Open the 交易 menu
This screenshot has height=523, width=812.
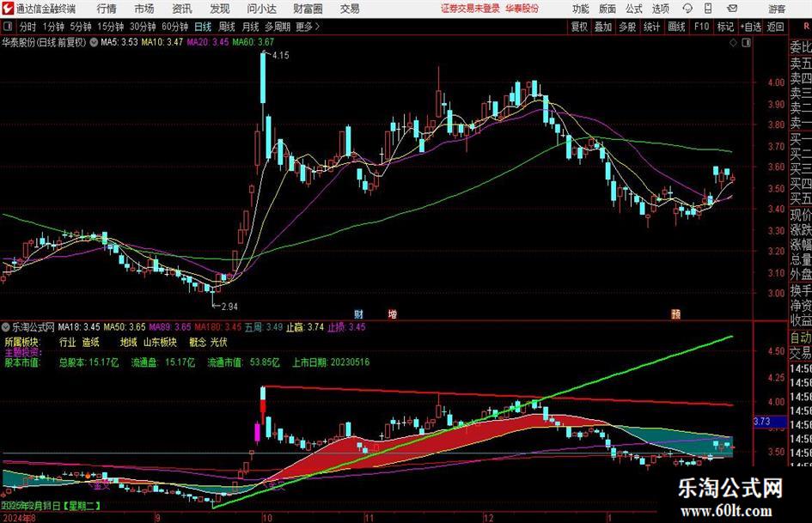pos(350,9)
